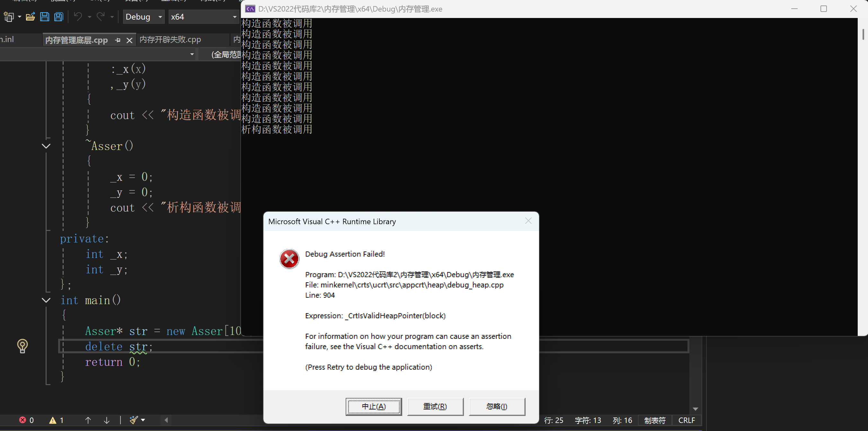Click the console window vertical scrollbar
Image resolution: width=868 pixels, height=431 pixels.
coord(863,34)
